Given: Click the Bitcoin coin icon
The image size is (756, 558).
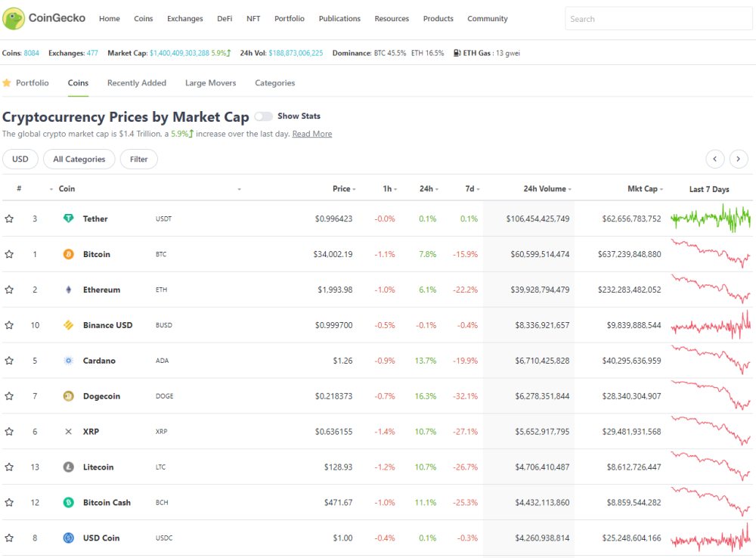Looking at the screenshot, I should click(x=69, y=254).
